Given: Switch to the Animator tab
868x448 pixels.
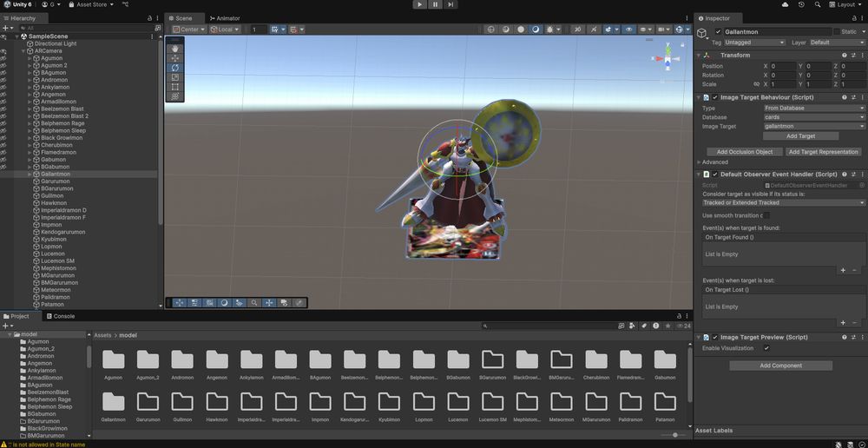Looking at the screenshot, I should (223, 18).
